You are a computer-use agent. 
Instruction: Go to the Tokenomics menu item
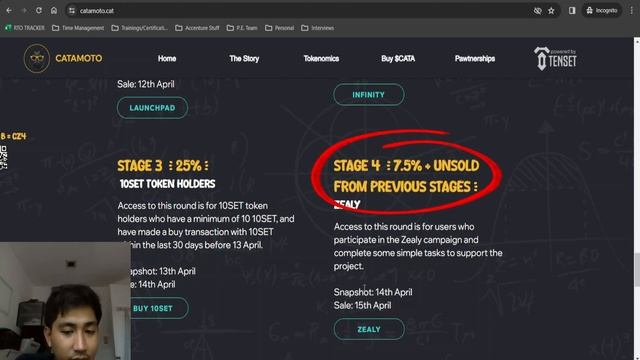[321, 59]
